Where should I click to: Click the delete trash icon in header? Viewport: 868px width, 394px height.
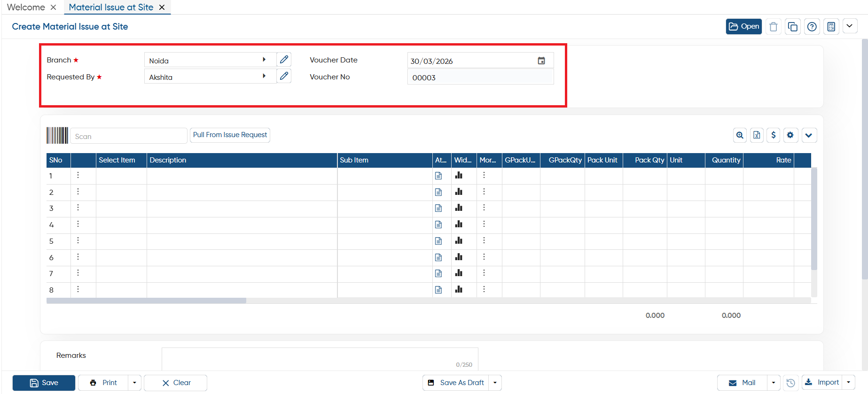coord(774,27)
